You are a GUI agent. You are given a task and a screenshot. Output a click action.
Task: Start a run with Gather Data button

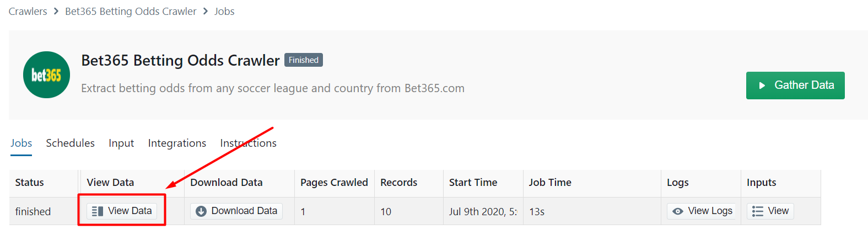coord(795,86)
